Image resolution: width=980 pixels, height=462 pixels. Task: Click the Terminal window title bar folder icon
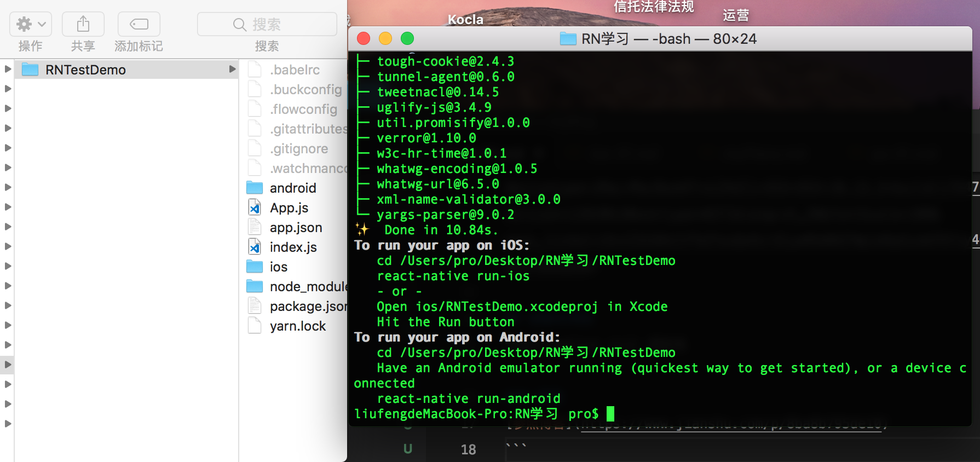pos(568,39)
